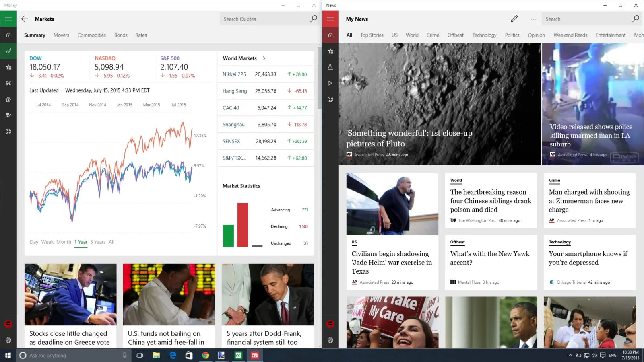Viewport: 644px width, 362px height.
Task: Open Mortgage Calculator icon in Money sidebar
Action: coord(8,99)
